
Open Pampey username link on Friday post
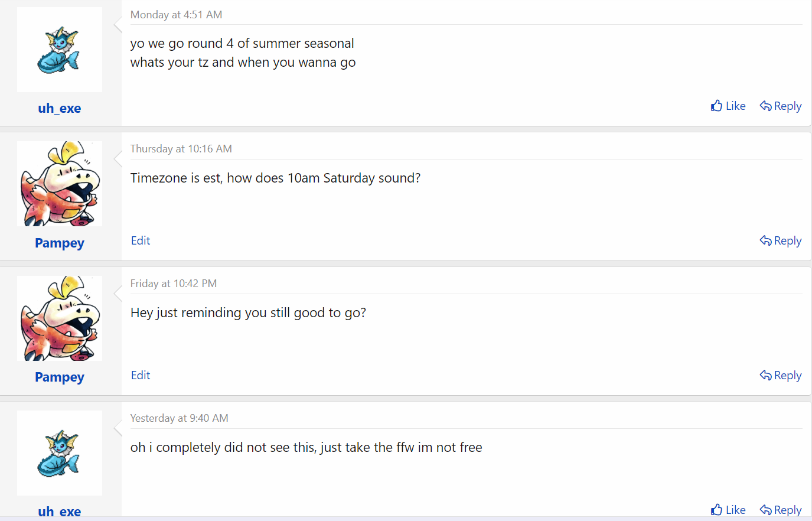pos(59,377)
